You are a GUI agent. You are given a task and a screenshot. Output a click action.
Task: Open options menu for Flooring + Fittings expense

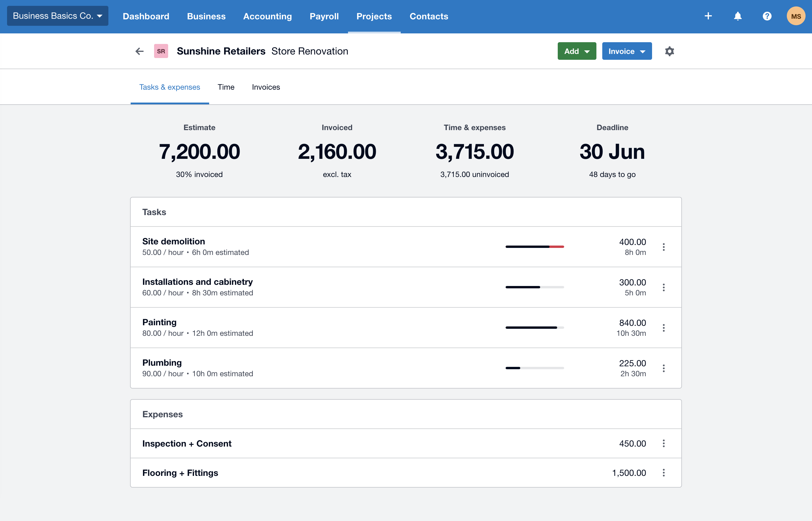pyautogui.click(x=663, y=472)
